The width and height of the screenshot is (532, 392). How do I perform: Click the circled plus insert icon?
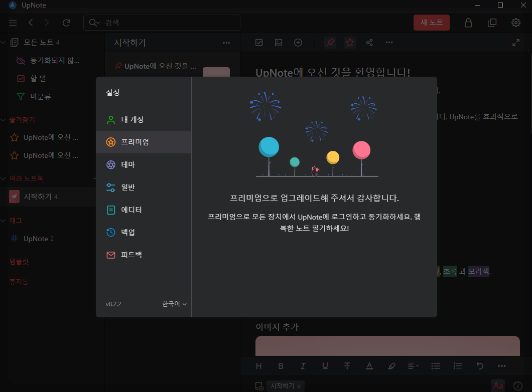[x=298, y=42]
